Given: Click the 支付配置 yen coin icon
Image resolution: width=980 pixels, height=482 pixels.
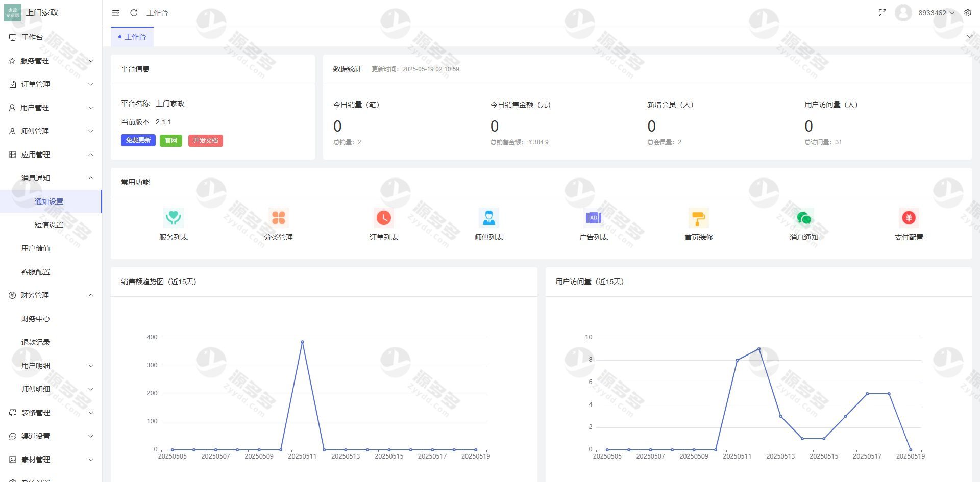Looking at the screenshot, I should [x=909, y=218].
